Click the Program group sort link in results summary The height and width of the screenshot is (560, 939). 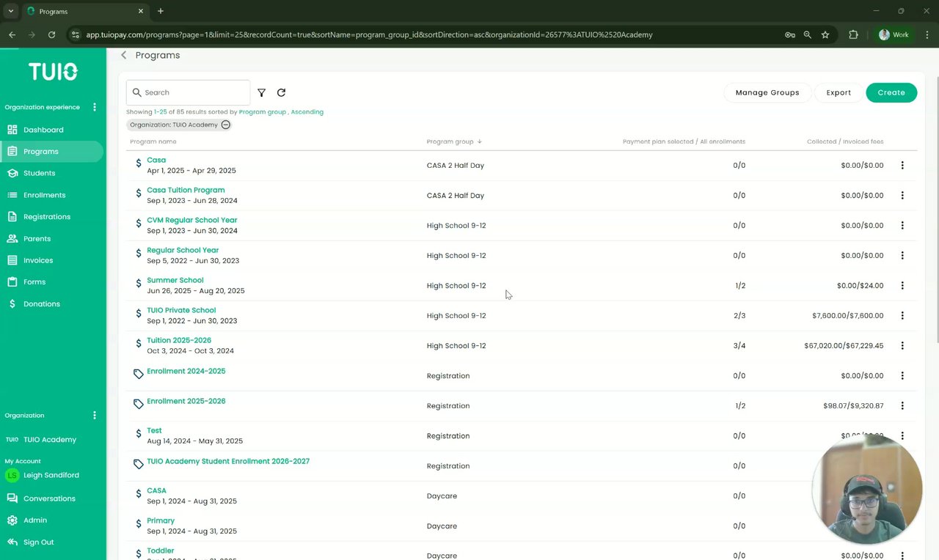(x=263, y=112)
